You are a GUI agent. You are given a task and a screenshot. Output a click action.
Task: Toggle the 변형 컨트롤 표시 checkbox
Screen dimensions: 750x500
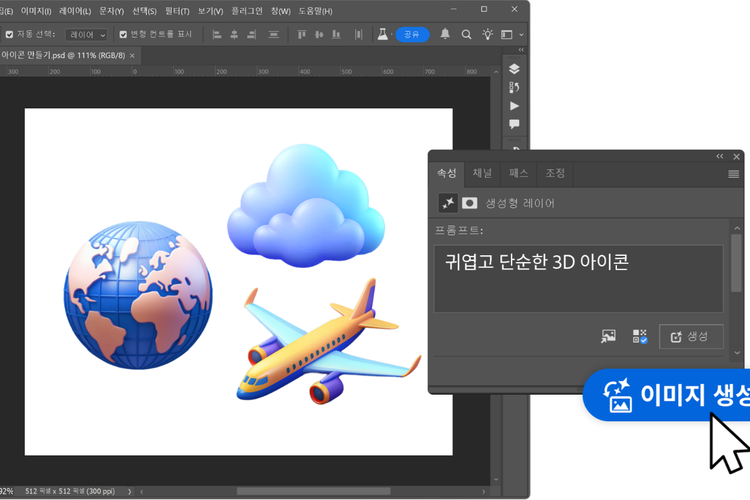click(x=123, y=34)
